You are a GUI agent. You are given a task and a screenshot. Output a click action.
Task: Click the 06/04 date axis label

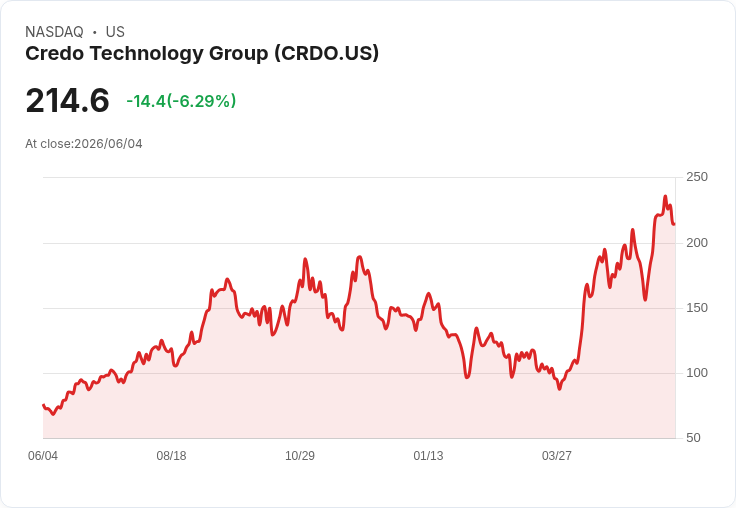[x=43, y=456]
